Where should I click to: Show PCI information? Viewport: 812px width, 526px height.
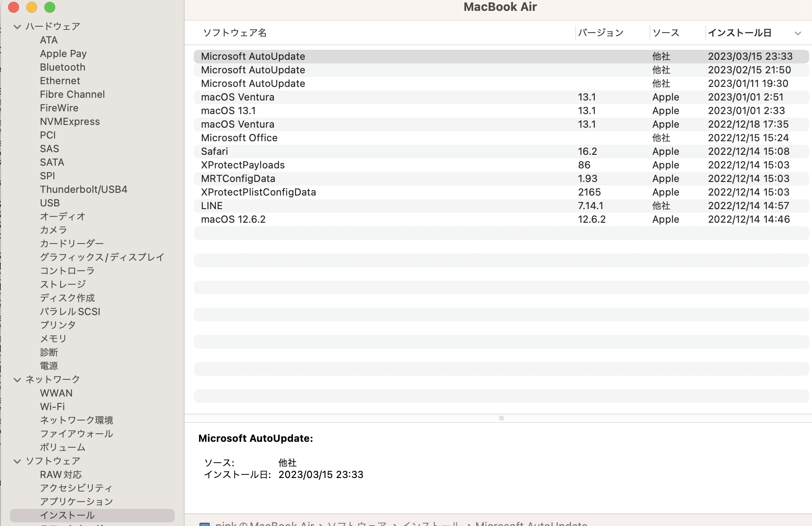tap(48, 135)
